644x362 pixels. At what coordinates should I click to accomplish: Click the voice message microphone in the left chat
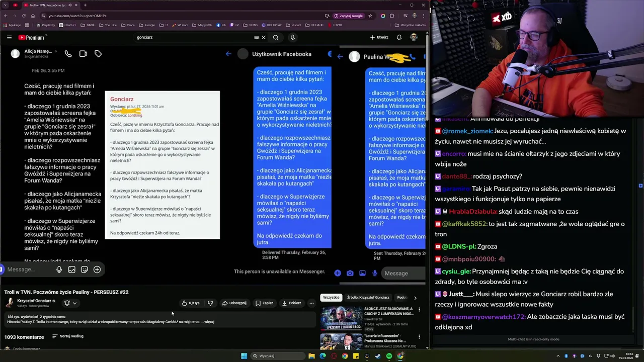coord(59,269)
